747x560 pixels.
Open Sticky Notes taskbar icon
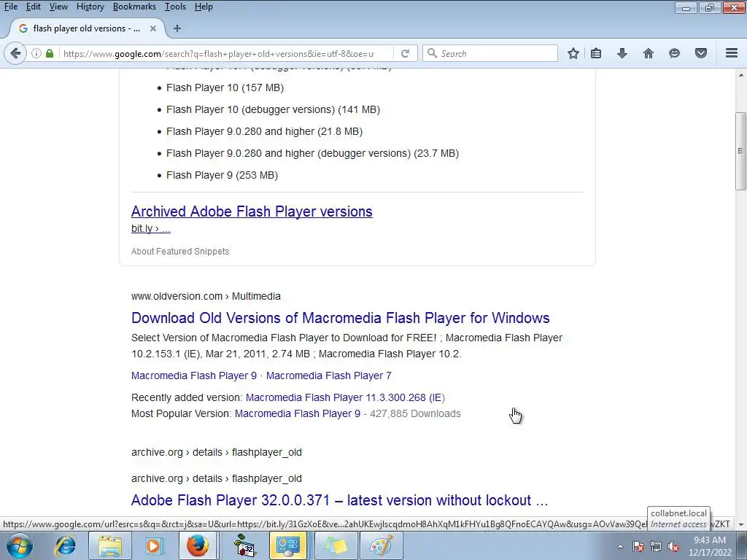tap(336, 545)
